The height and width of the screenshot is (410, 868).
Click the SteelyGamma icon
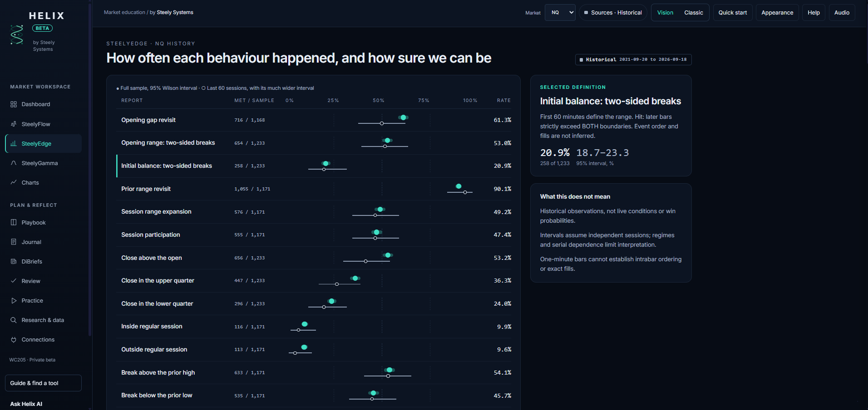pyautogui.click(x=14, y=163)
